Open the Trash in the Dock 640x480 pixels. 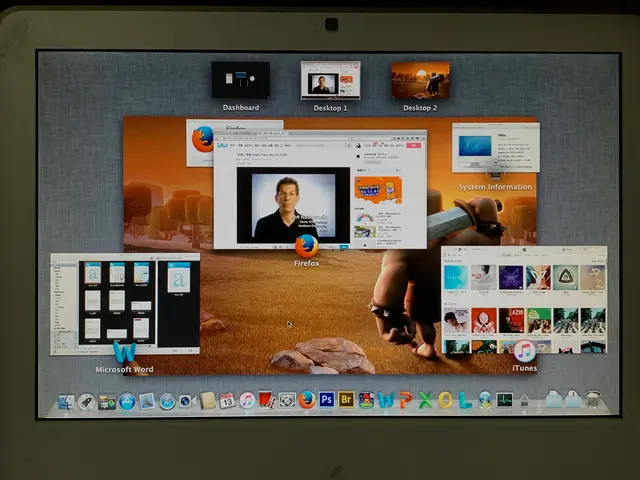(593, 400)
